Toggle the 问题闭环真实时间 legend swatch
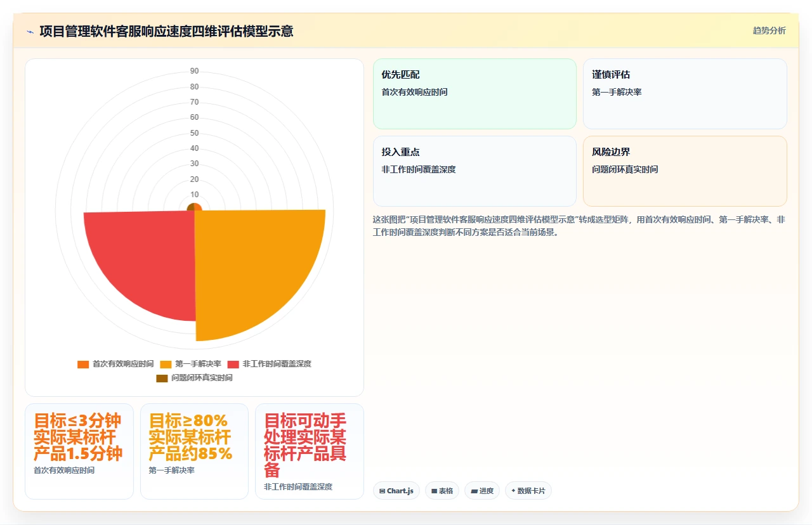Image resolution: width=812 pixels, height=525 pixels. [162, 378]
